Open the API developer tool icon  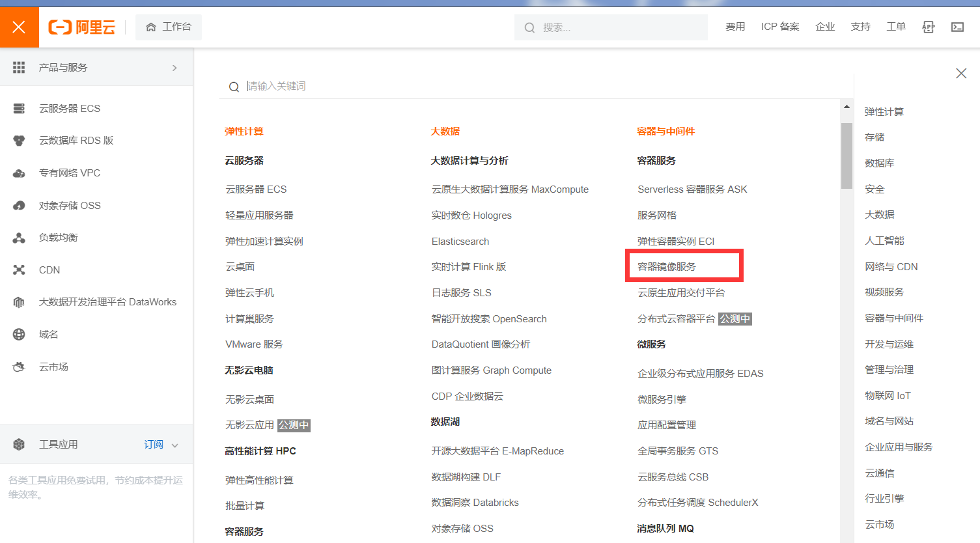point(929,27)
